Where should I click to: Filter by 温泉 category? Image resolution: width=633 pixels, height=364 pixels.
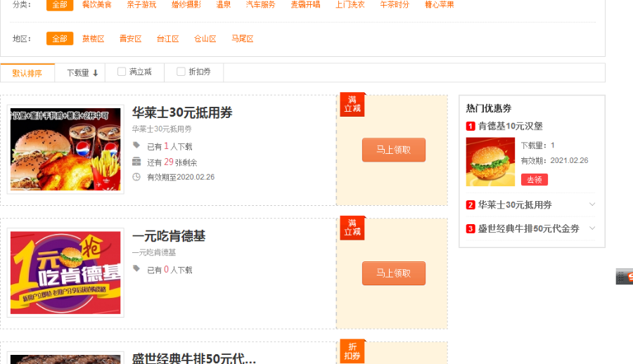(x=223, y=4)
